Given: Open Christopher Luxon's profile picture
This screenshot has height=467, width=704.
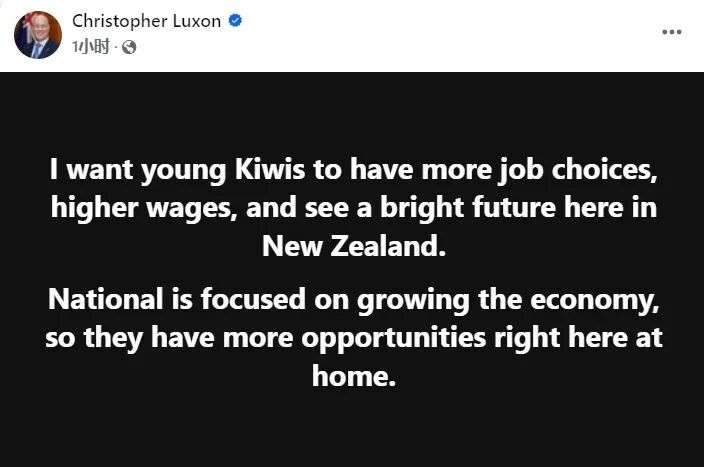Looking at the screenshot, I should (38, 34).
